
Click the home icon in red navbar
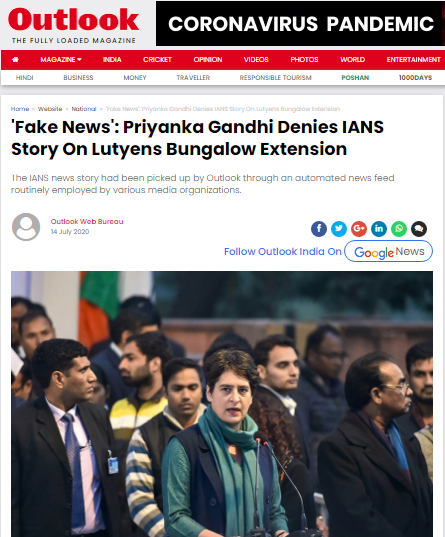coord(15,60)
